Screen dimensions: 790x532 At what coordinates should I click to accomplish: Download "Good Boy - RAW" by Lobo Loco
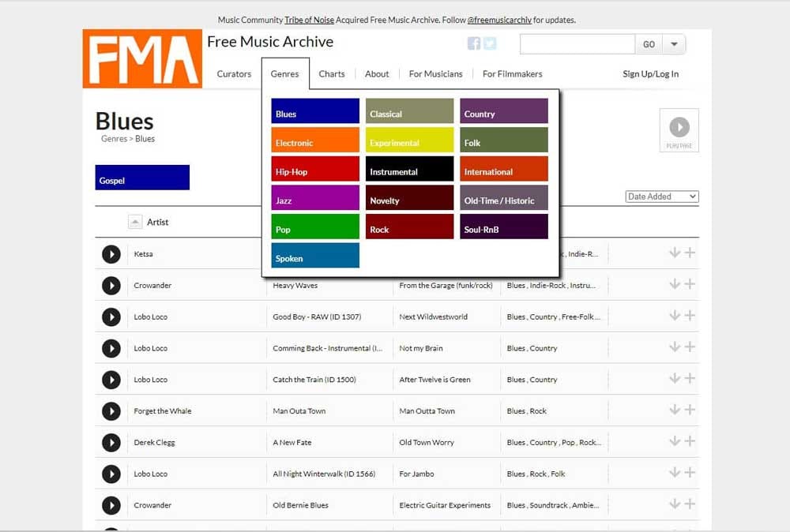point(675,316)
